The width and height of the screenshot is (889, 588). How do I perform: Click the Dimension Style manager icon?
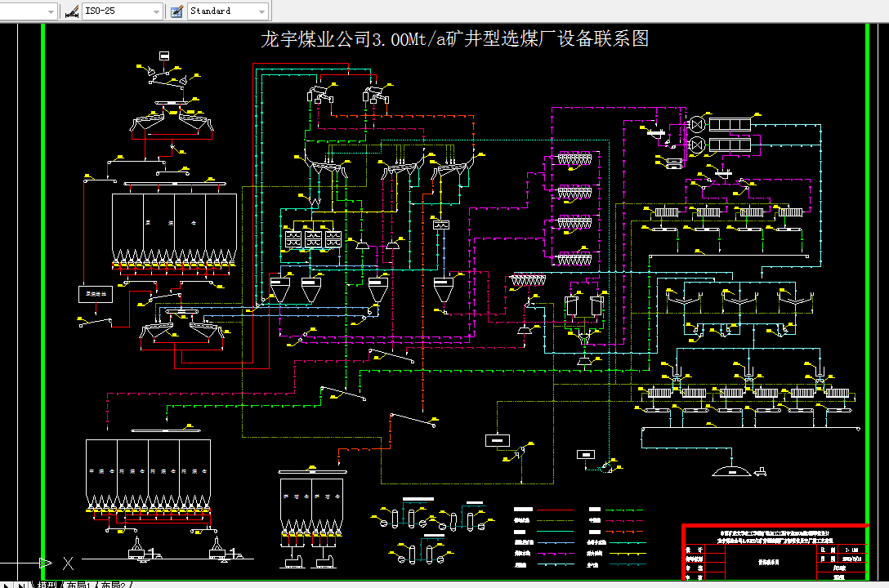click(71, 11)
